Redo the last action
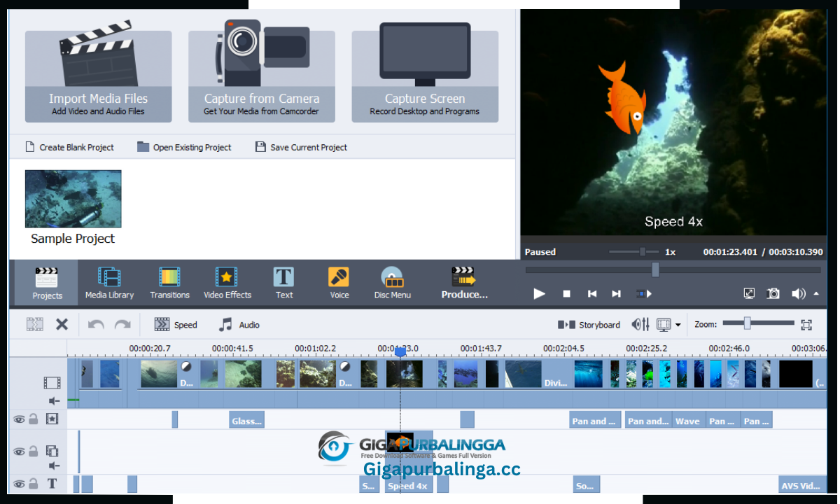The image size is (840, 504). [122, 325]
